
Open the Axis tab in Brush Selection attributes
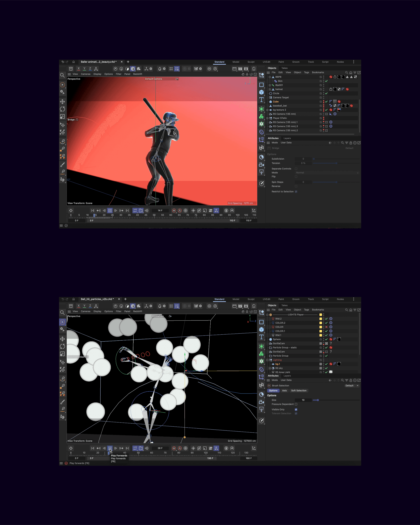[284, 391]
